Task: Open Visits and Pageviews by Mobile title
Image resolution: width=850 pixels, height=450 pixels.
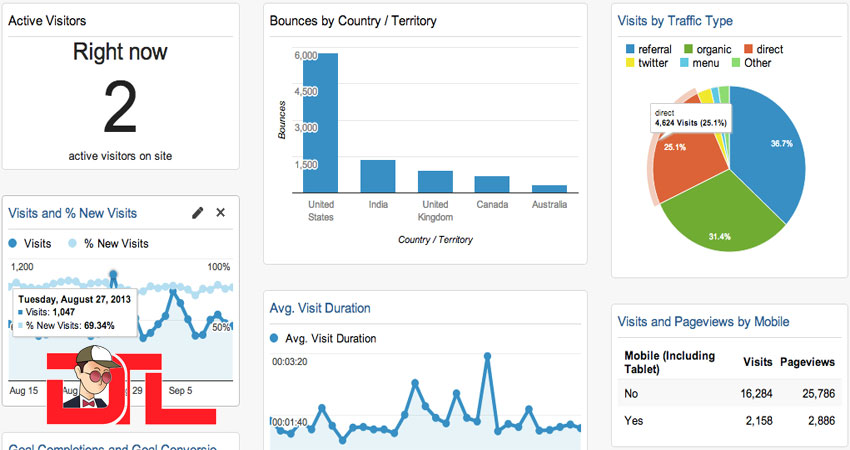Action: coord(703,322)
